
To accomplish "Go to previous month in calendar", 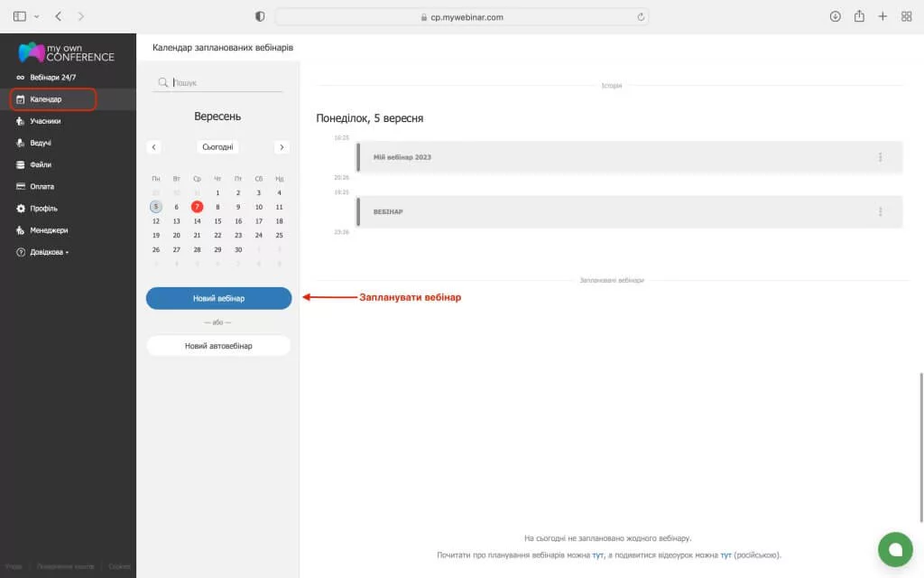I will click(x=154, y=147).
